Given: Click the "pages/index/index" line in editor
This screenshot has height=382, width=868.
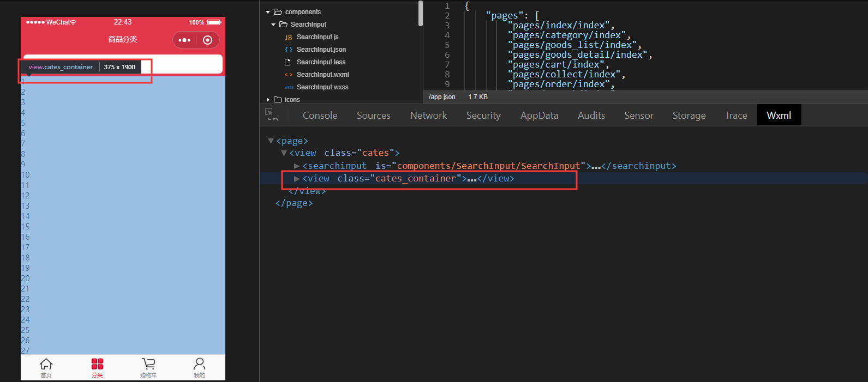Looking at the screenshot, I should 561,26.
